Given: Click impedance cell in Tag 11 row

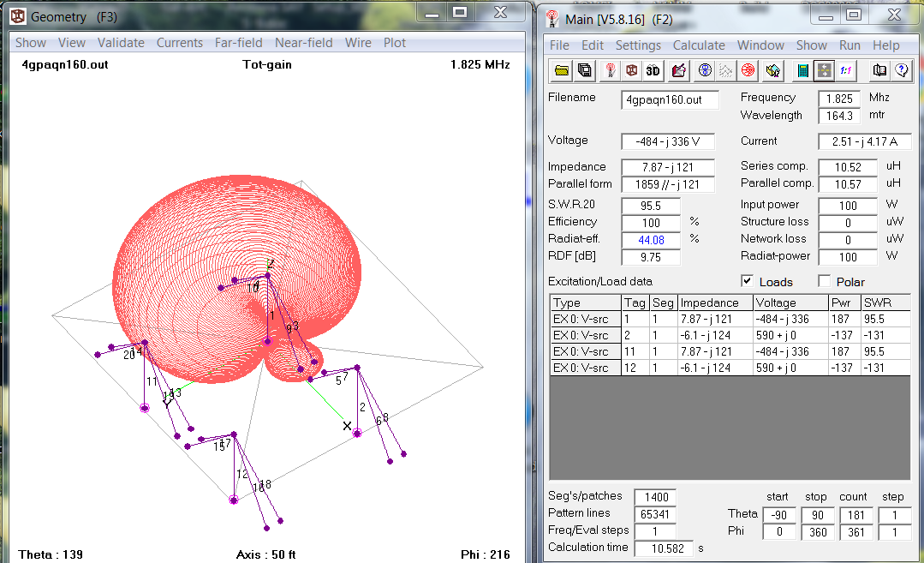Looking at the screenshot, I should click(x=716, y=351).
